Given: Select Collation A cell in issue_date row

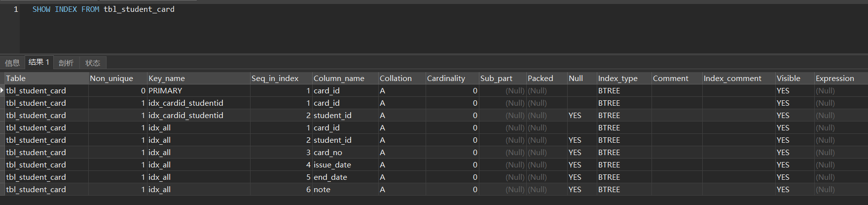Looking at the screenshot, I should click(402, 165).
